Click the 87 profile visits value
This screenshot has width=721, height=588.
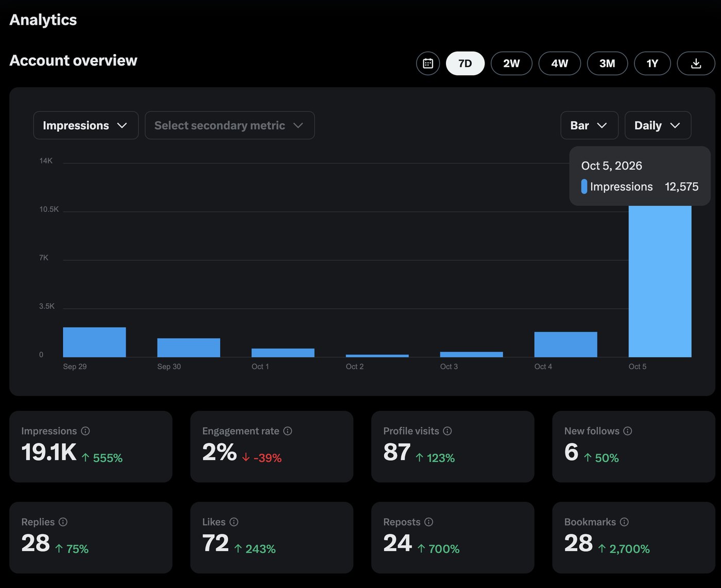click(x=397, y=452)
